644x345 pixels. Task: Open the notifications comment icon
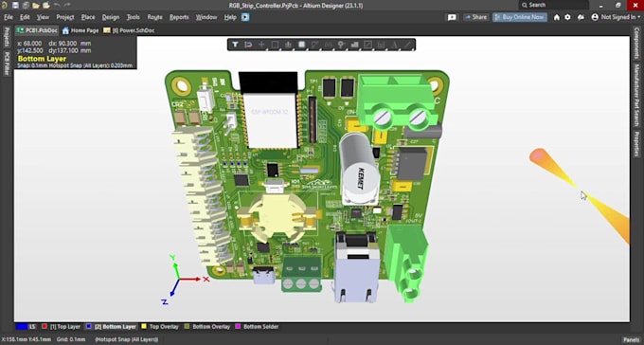[x=452, y=17]
